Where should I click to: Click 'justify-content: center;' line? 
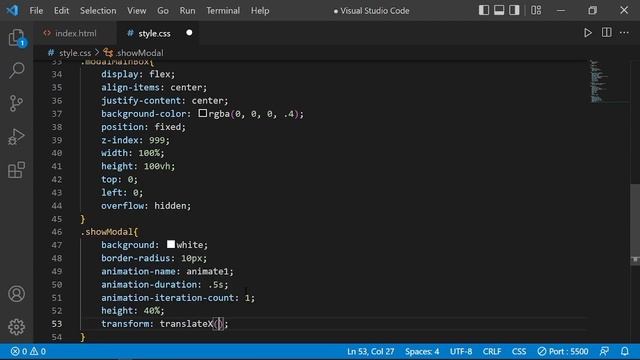pyautogui.click(x=164, y=100)
